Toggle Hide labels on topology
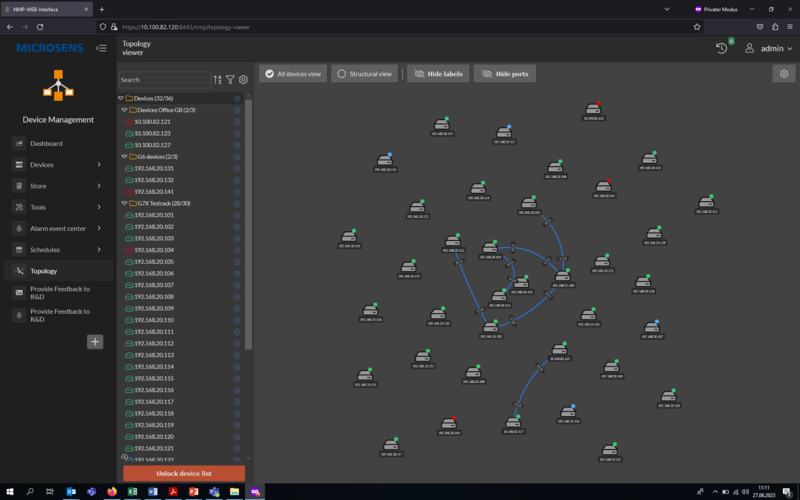800x500 pixels. [x=438, y=74]
